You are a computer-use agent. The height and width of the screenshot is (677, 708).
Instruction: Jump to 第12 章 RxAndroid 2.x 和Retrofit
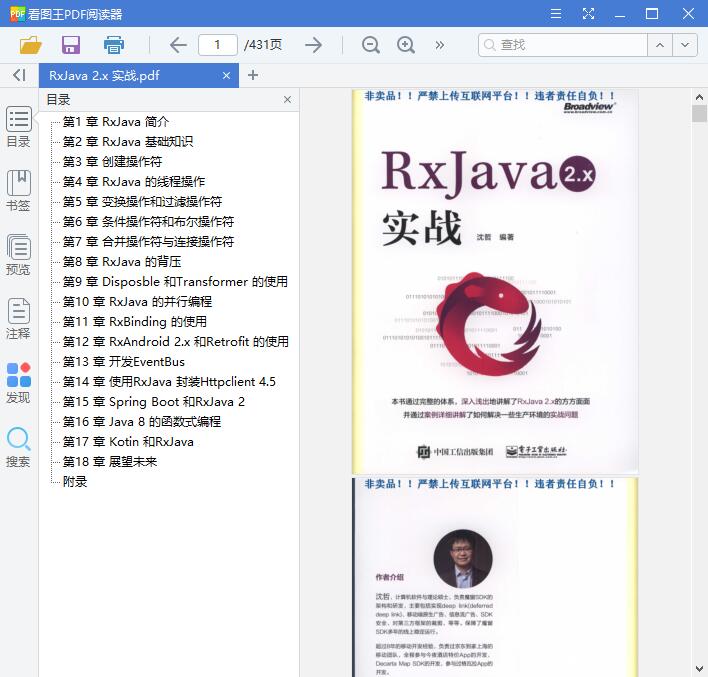pyautogui.click(x=176, y=341)
